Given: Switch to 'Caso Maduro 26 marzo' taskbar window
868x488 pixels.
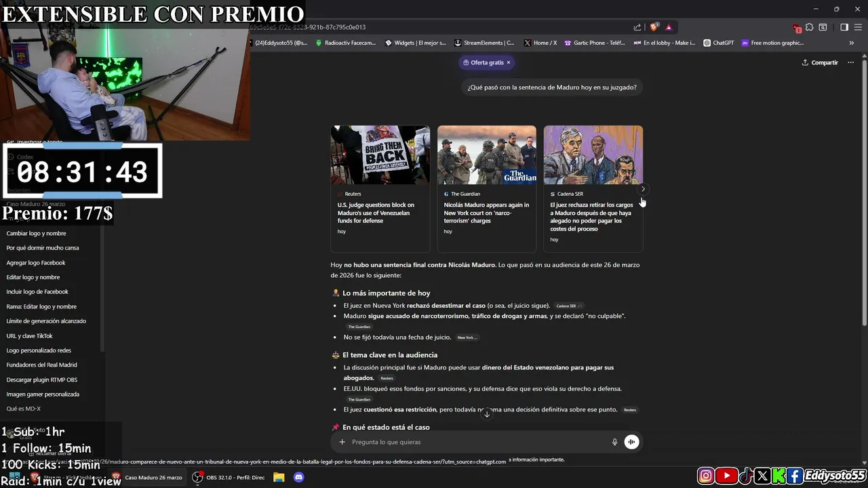Looking at the screenshot, I should (x=147, y=477).
